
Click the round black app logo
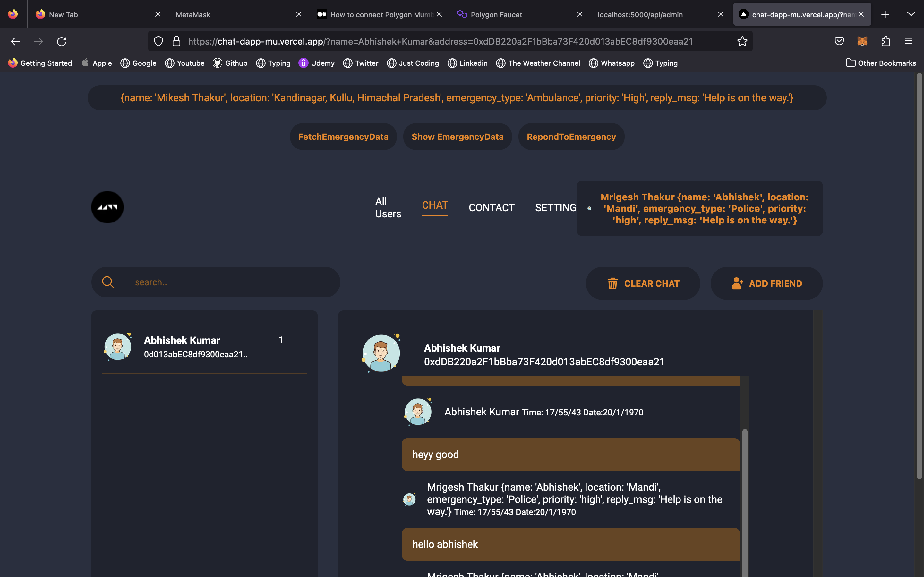[107, 207]
